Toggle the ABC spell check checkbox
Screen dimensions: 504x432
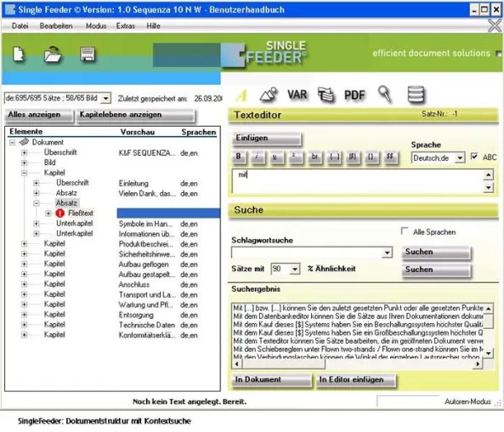pos(473,156)
